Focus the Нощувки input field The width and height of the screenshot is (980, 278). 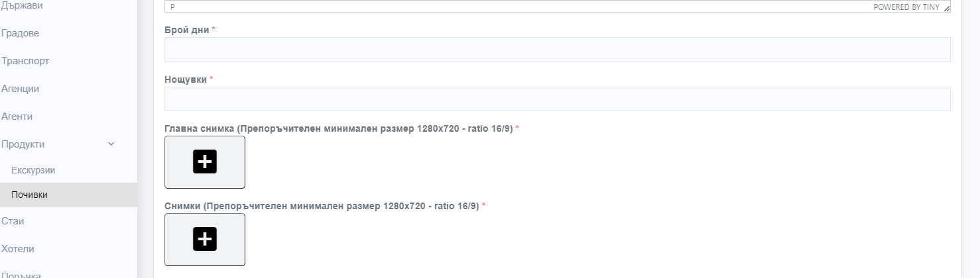click(557, 99)
